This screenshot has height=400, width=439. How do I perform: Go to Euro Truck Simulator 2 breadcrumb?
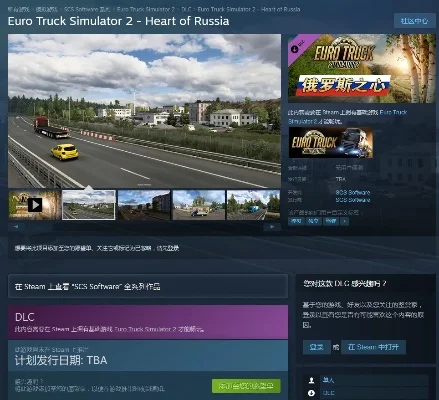pos(146,9)
